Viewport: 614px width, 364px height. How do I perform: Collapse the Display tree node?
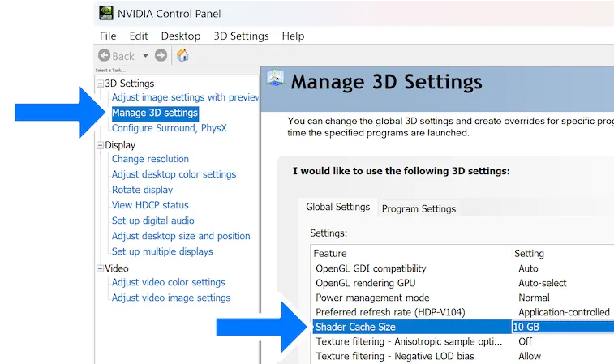point(100,145)
